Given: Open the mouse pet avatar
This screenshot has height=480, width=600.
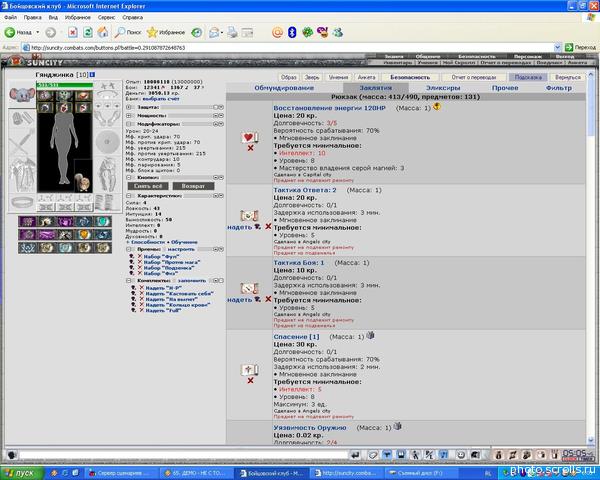Looking at the screenshot, I should pyautogui.click(x=22, y=93).
